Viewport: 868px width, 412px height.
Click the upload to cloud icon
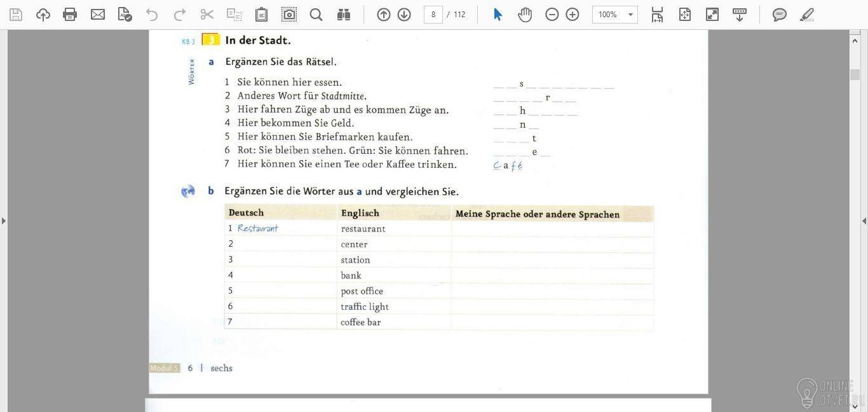click(x=43, y=14)
